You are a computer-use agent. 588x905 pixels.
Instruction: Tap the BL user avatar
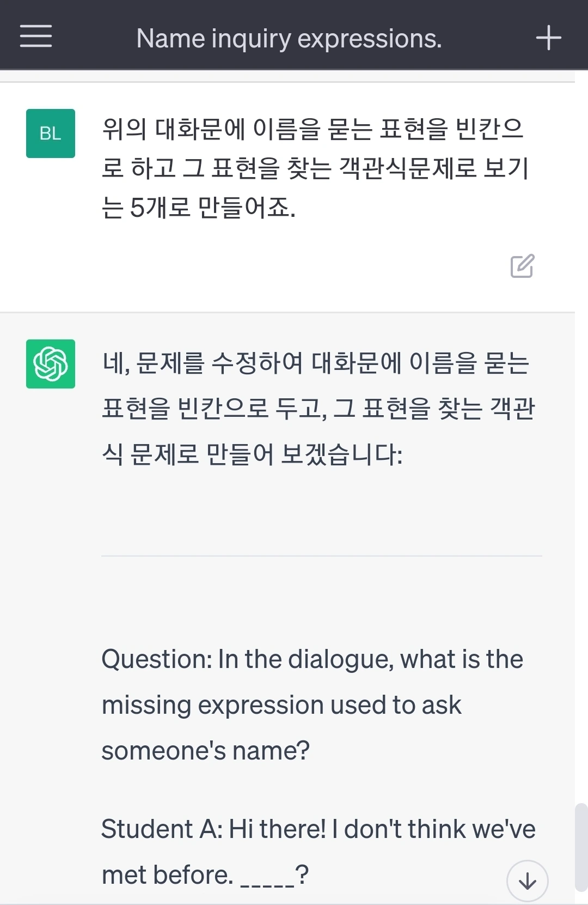[x=51, y=133]
